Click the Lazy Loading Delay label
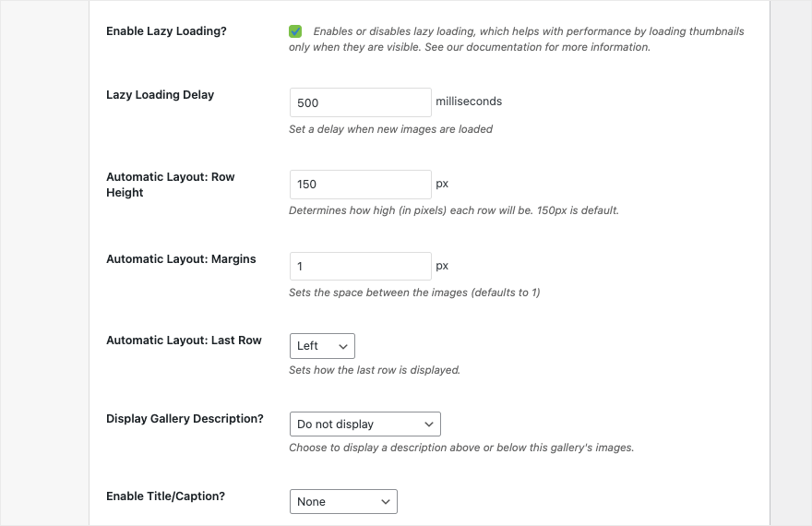The width and height of the screenshot is (812, 526). click(x=160, y=95)
